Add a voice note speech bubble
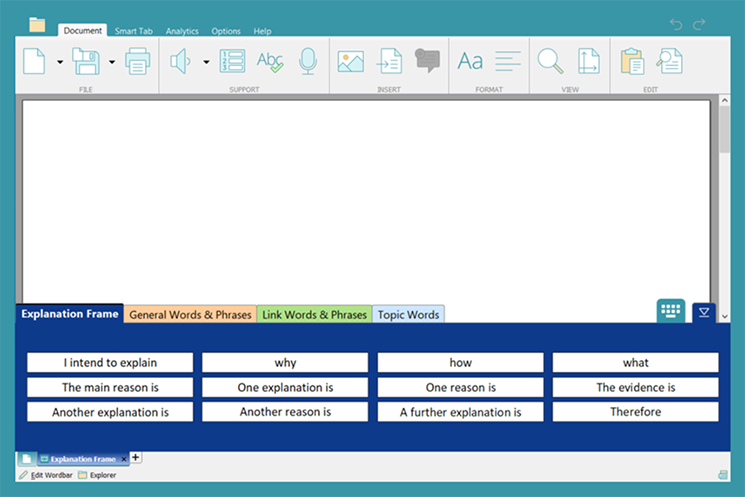Viewport: 745px width, 497px height. click(x=427, y=60)
